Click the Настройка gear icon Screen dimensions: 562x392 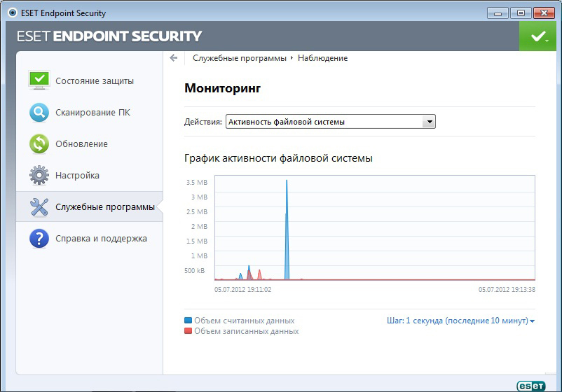click(x=39, y=175)
